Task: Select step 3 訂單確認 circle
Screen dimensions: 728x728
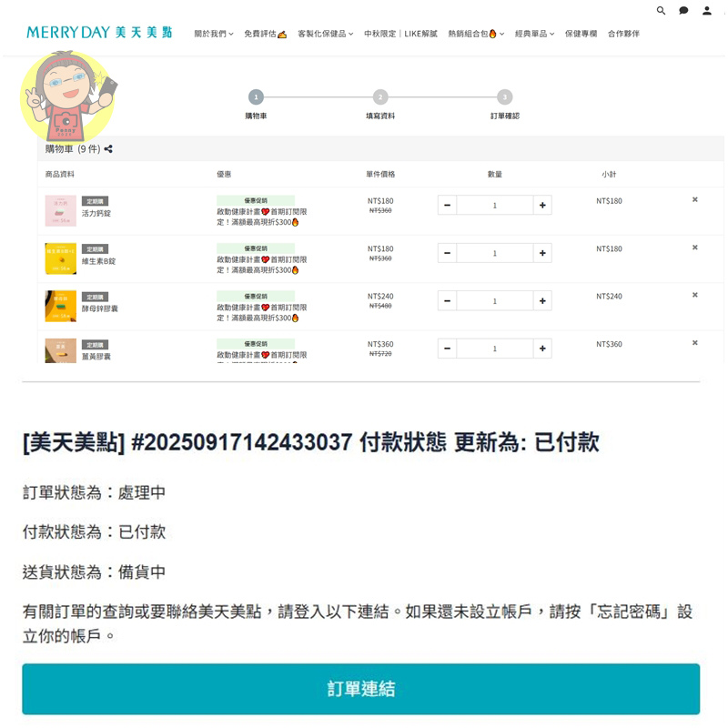Action: coord(505,97)
